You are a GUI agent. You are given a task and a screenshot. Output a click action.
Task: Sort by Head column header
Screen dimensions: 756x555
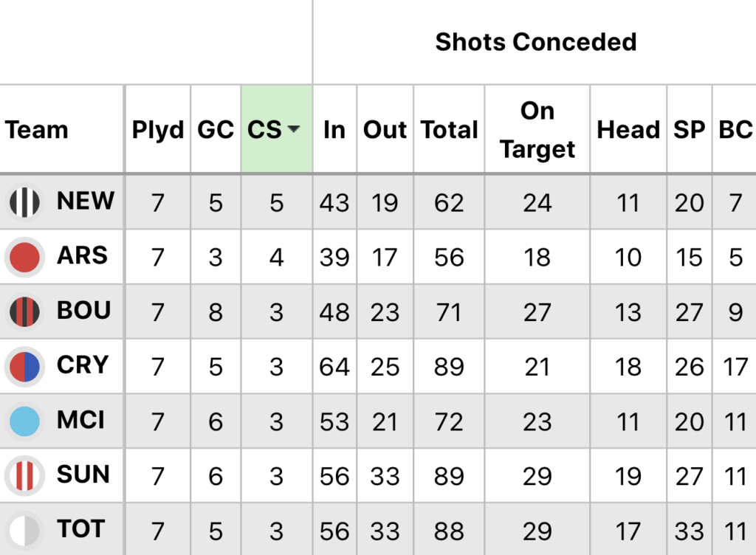[628, 130]
